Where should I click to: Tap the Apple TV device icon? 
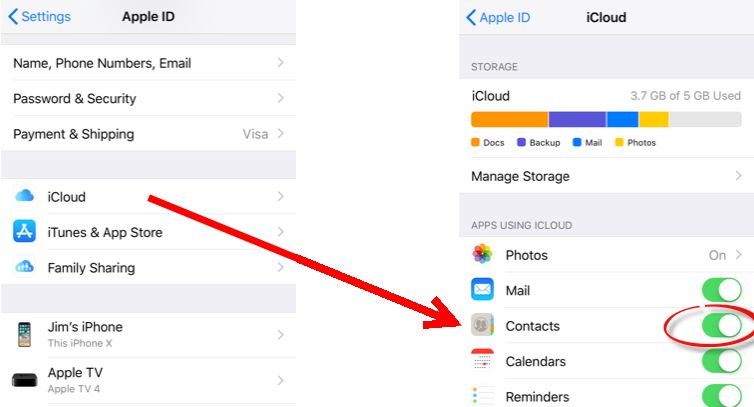pyautogui.click(x=24, y=379)
